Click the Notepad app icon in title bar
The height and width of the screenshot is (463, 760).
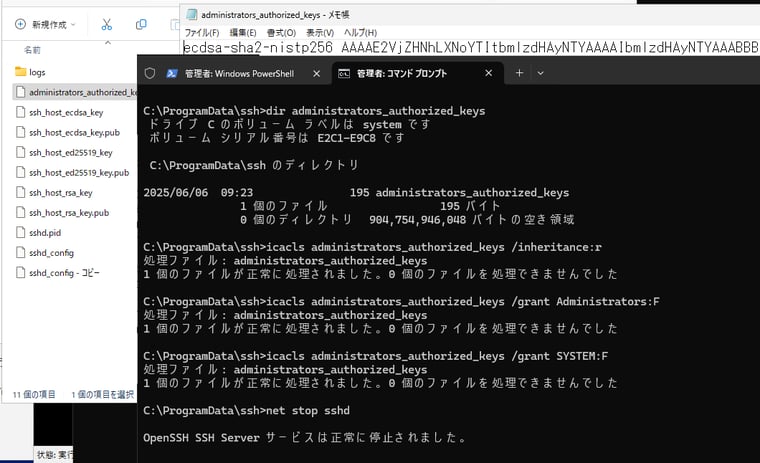click(x=191, y=15)
